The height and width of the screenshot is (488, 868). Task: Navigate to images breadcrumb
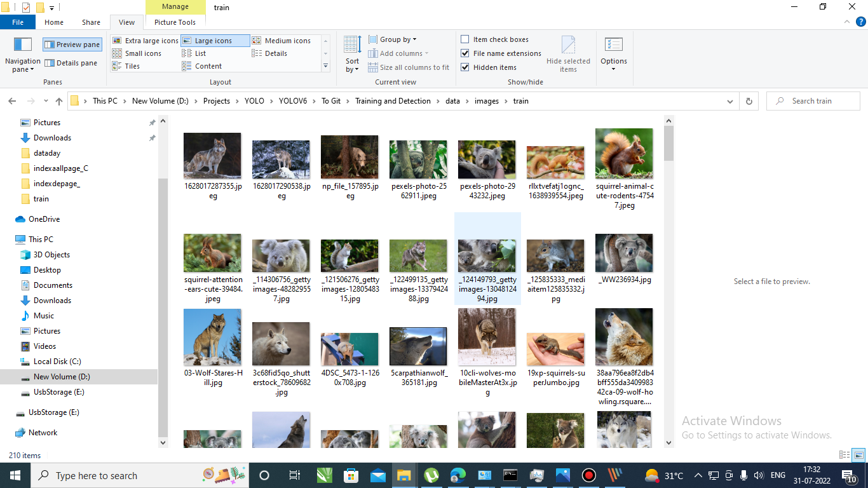coord(487,101)
